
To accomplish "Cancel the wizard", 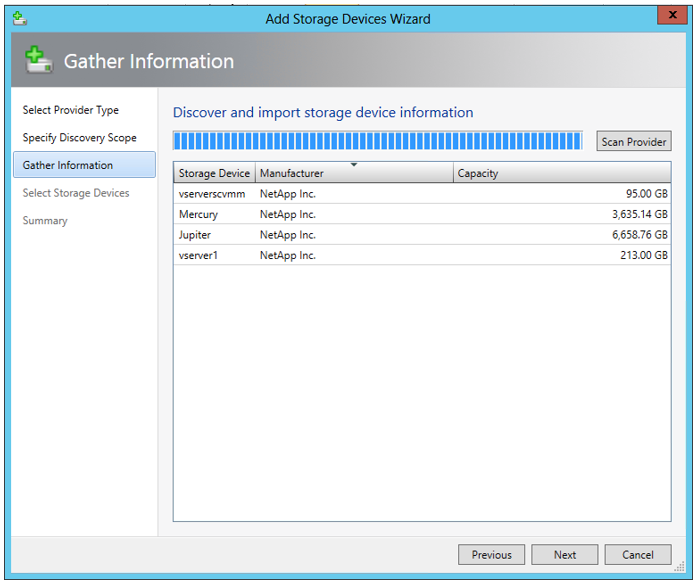I will (x=637, y=555).
